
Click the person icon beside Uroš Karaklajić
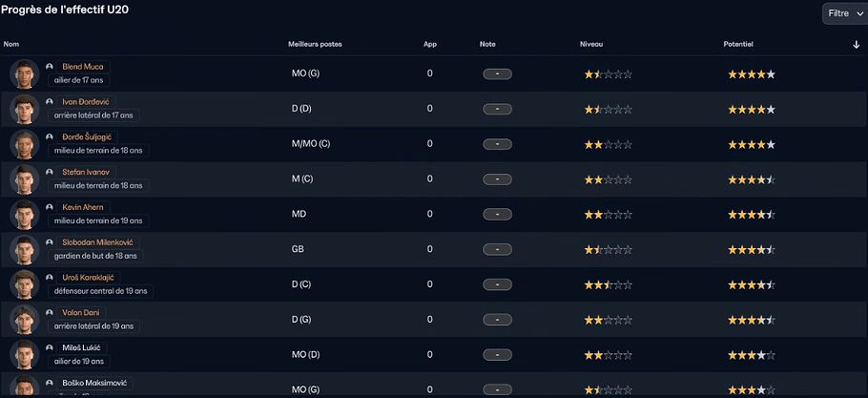tap(50, 278)
